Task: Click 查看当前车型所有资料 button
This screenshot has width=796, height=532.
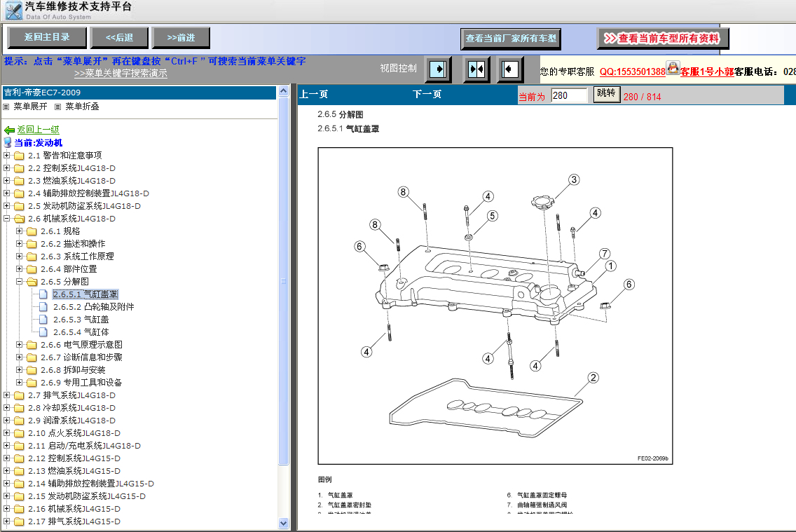Action: pos(662,38)
